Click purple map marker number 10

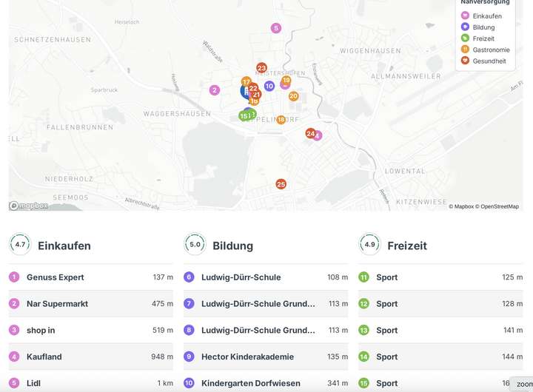pos(269,86)
